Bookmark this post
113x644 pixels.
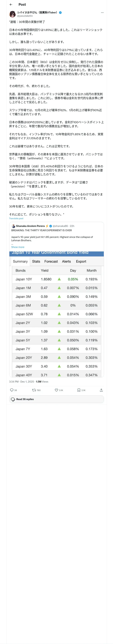coord(79,390)
